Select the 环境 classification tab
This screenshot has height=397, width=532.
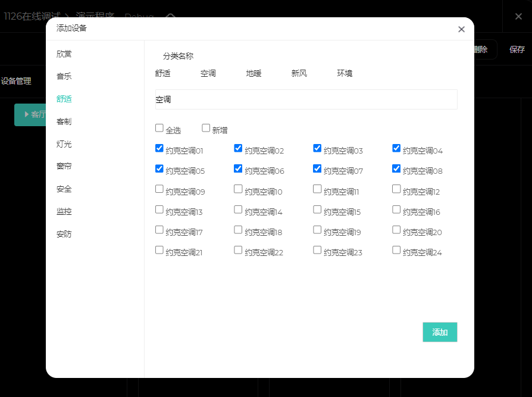pyautogui.click(x=345, y=73)
